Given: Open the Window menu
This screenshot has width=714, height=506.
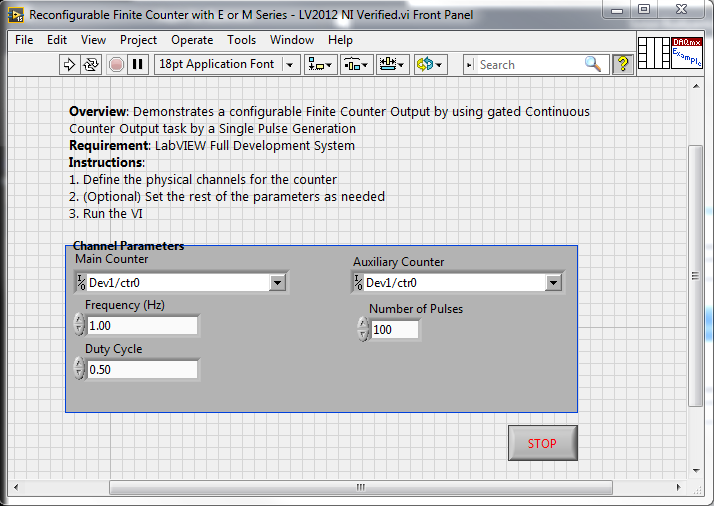Looking at the screenshot, I should coord(292,40).
